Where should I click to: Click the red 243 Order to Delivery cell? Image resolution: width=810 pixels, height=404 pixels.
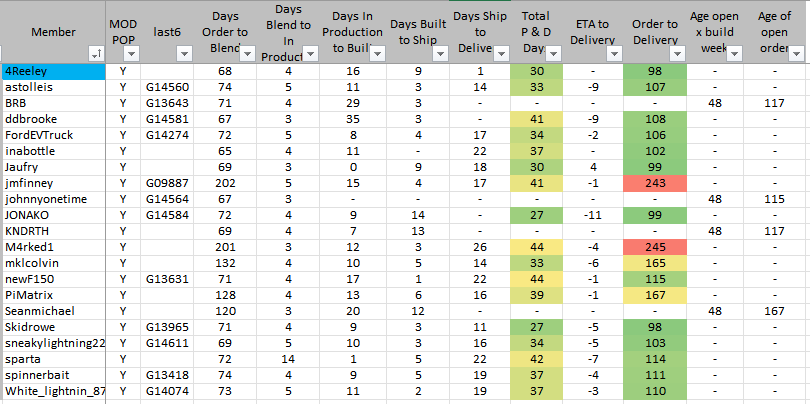655,183
